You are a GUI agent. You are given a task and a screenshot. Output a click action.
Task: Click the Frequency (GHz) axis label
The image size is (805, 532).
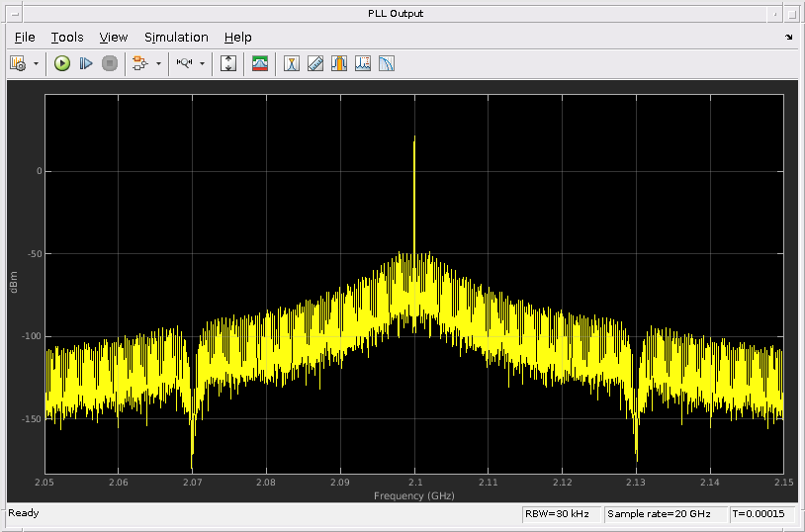pos(413,496)
